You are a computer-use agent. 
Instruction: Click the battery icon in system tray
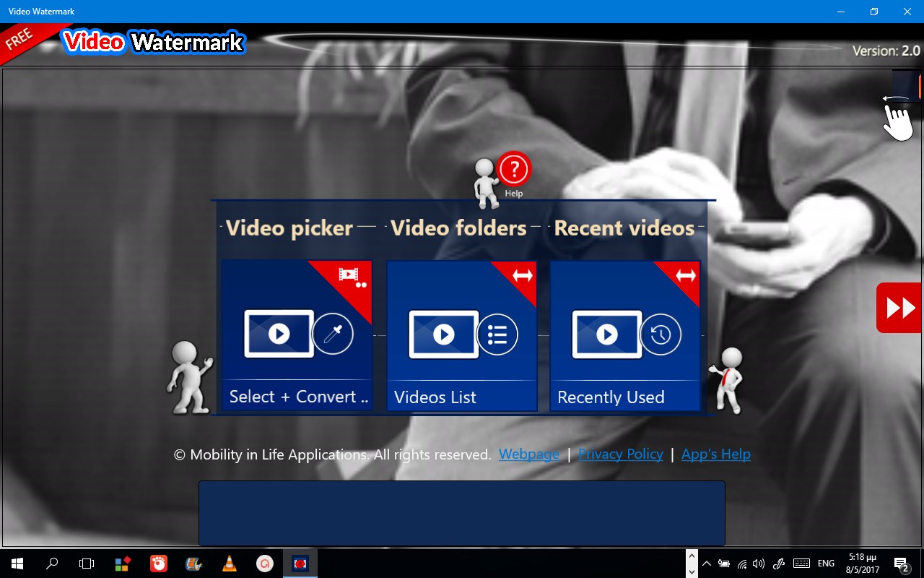724,564
